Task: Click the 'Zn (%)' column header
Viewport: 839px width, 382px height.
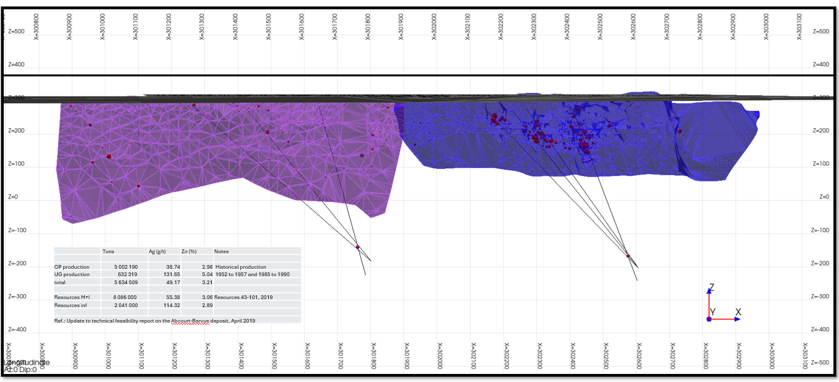Action: point(189,251)
